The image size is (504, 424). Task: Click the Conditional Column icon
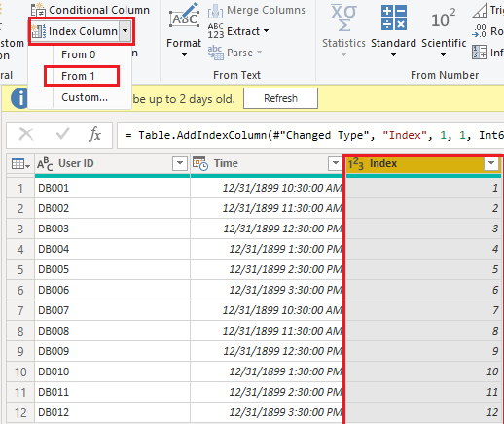point(38,9)
